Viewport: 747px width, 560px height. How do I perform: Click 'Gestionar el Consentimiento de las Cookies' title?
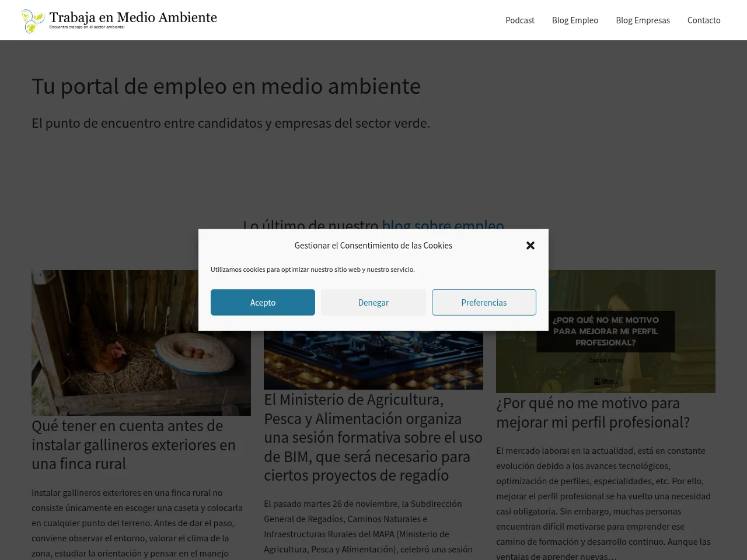[x=373, y=246]
